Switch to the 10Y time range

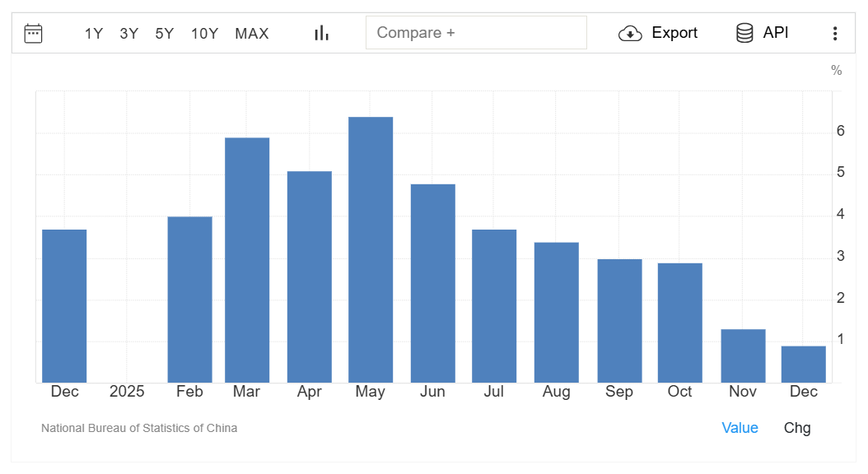pos(205,34)
